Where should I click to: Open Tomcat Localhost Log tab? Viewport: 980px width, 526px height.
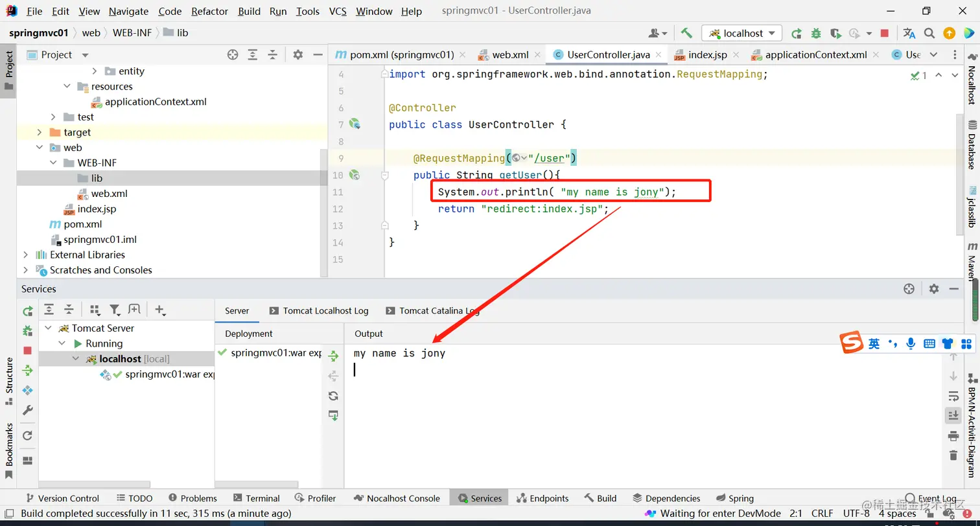319,311
